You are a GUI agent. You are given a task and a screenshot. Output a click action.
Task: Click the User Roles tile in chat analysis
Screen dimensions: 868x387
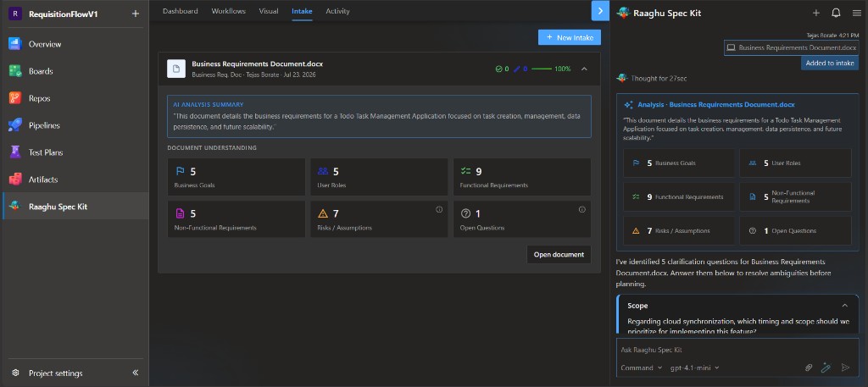pyautogui.click(x=795, y=163)
